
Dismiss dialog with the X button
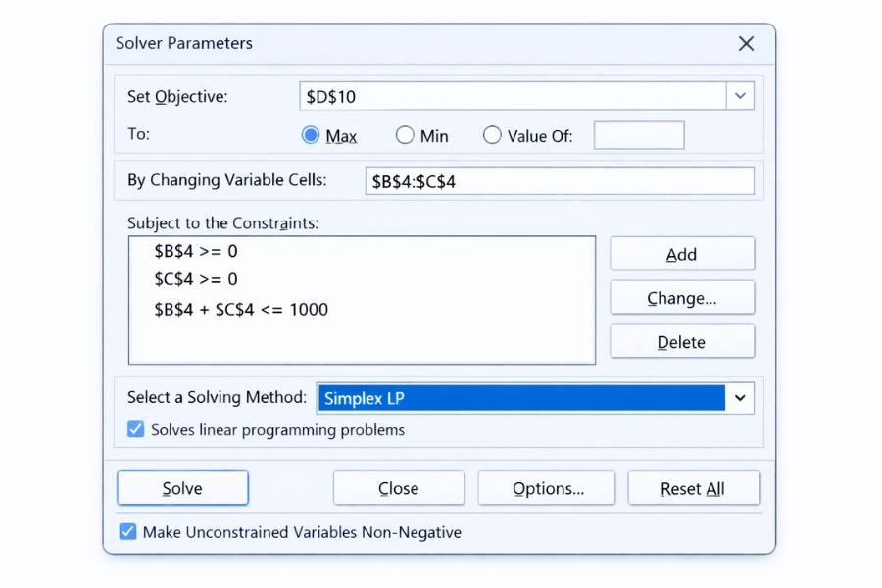pyautogui.click(x=746, y=43)
